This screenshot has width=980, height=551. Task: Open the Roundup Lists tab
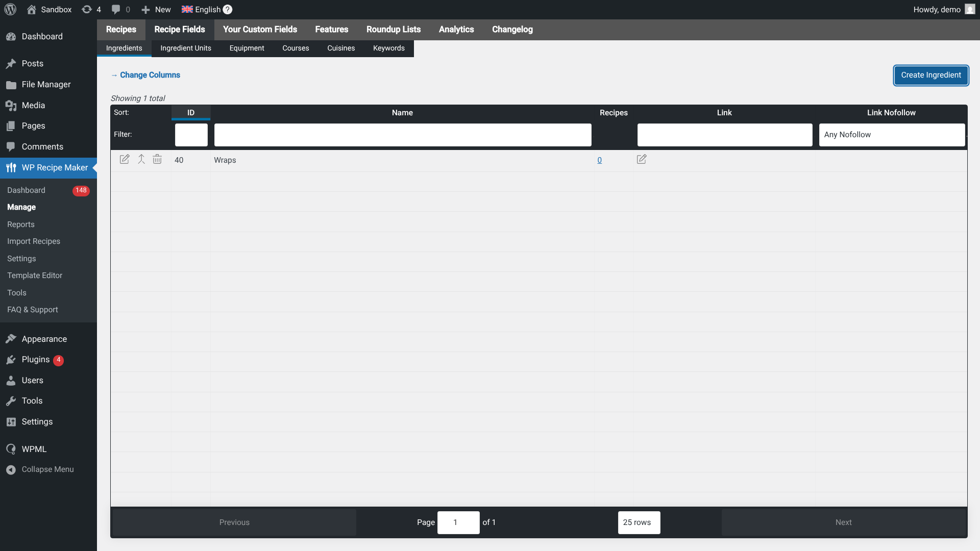click(394, 30)
